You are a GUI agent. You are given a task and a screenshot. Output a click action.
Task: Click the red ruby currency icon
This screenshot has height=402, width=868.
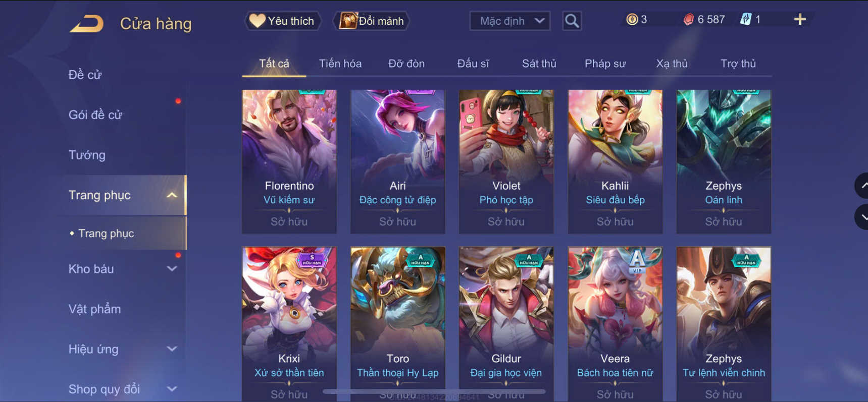[x=688, y=20]
